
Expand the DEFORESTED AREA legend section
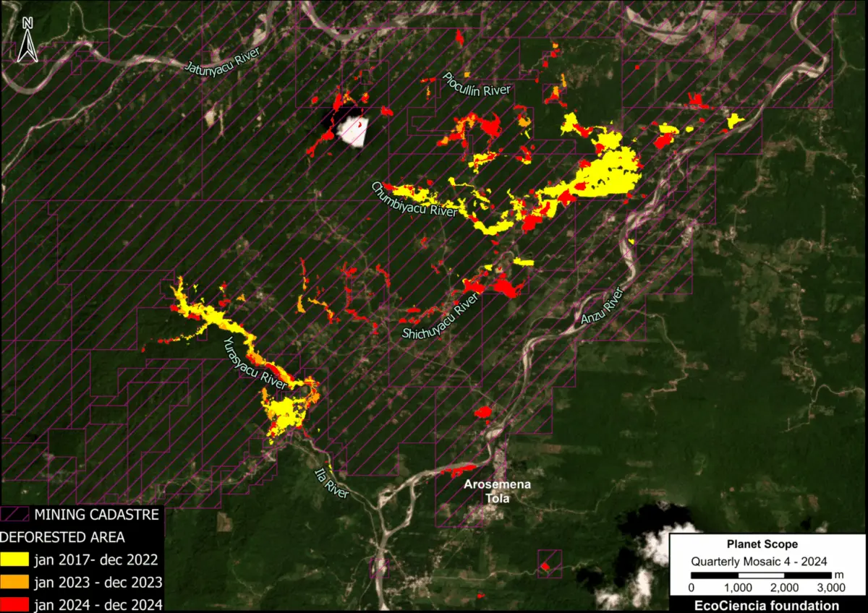(x=64, y=537)
